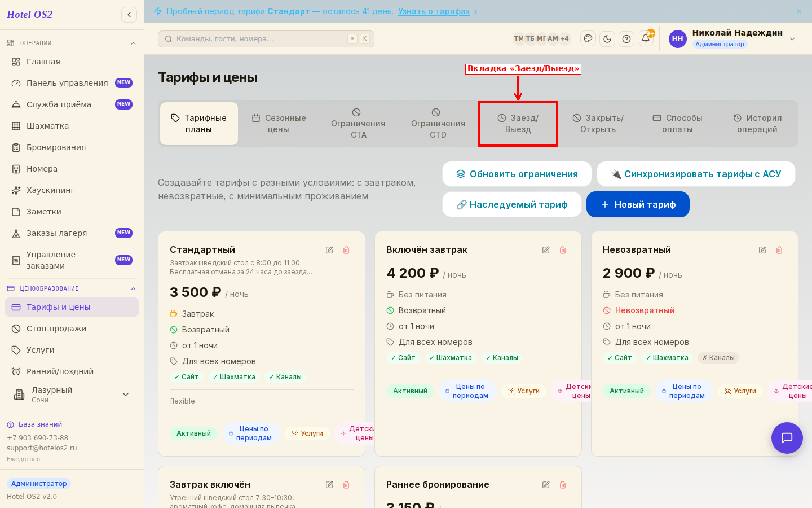Go to Главная in sidebar

tap(72, 62)
